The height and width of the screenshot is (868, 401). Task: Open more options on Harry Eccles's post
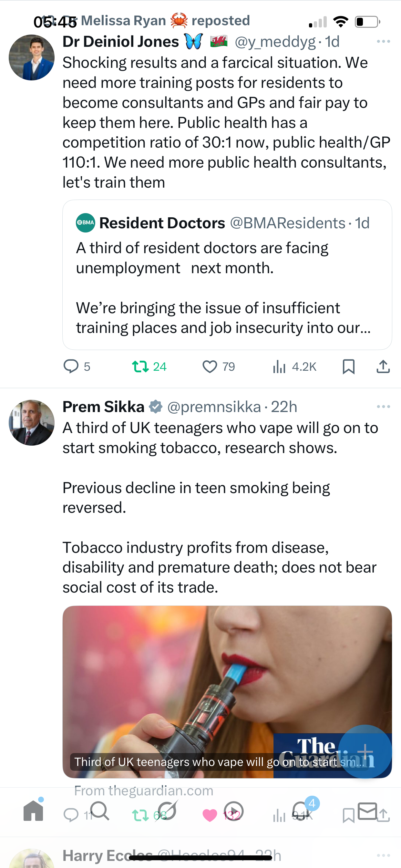pyautogui.click(x=383, y=855)
